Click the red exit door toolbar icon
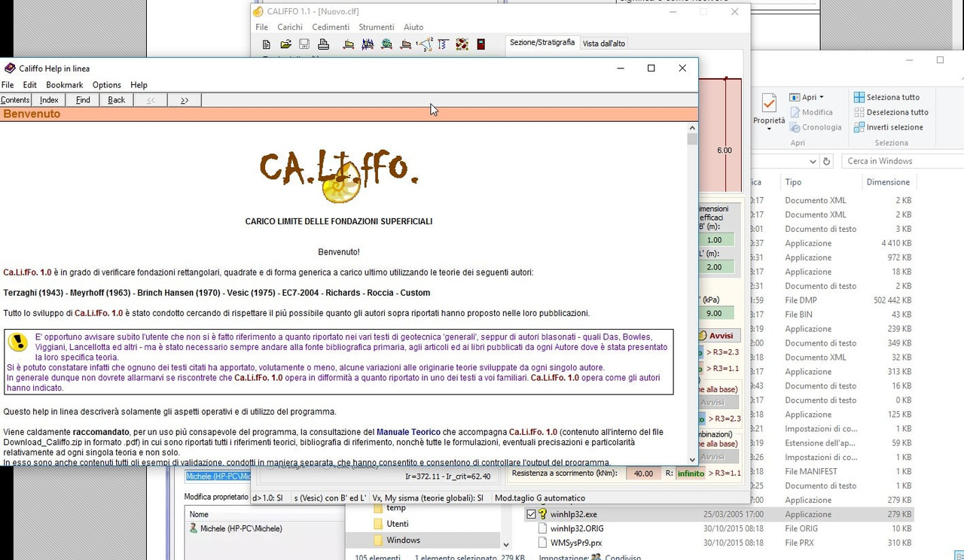 click(481, 44)
